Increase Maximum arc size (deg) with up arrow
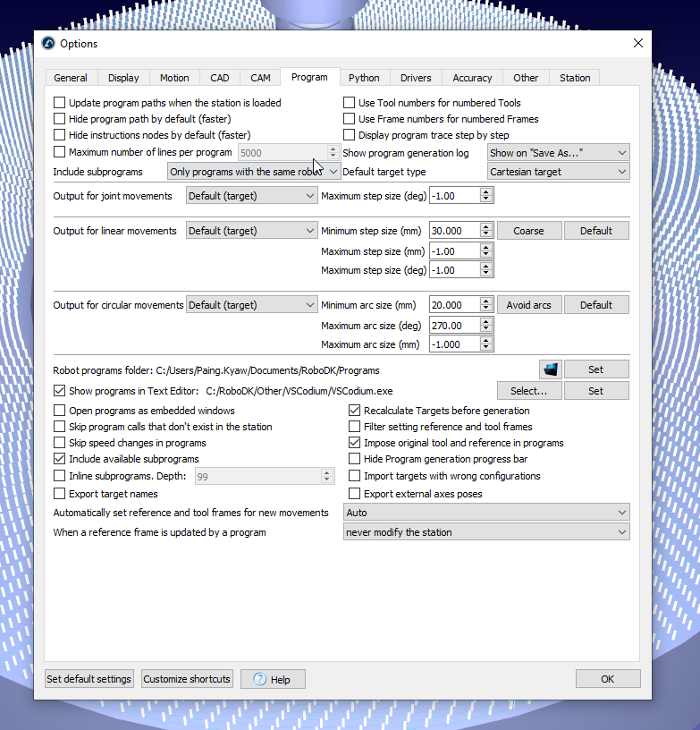 point(486,321)
